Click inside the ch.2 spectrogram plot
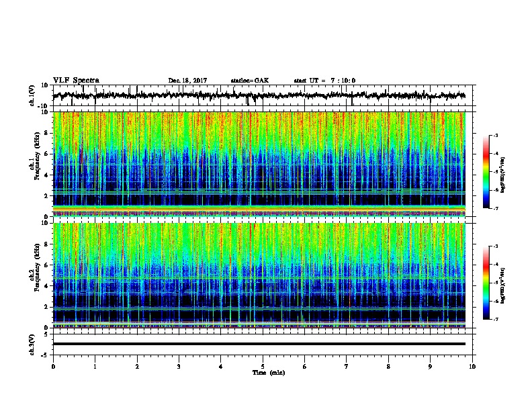 259,275
